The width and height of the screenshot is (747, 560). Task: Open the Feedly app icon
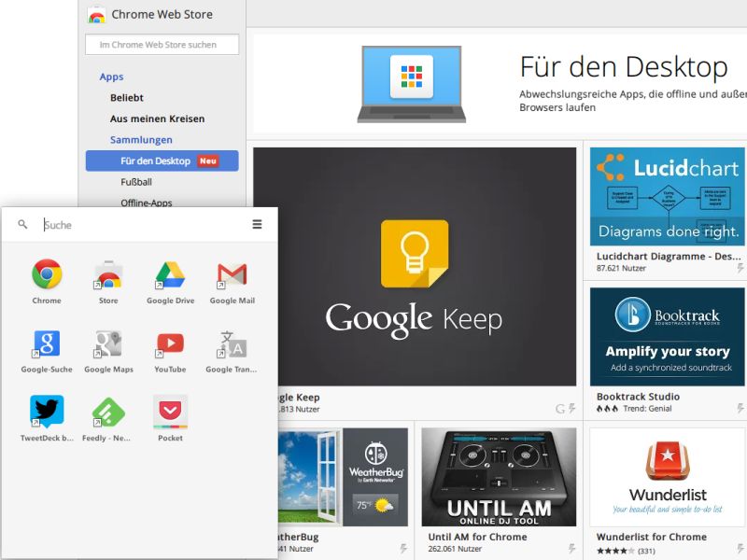click(x=108, y=412)
